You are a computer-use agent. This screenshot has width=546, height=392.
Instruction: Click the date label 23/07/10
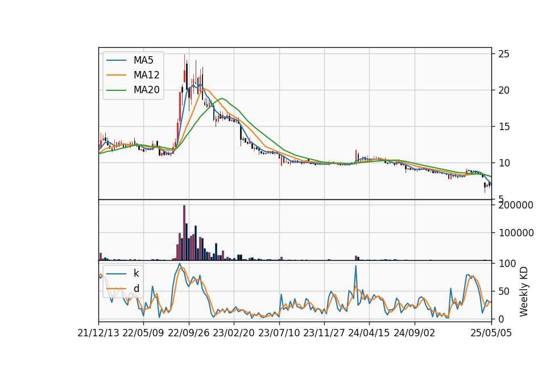[x=279, y=333]
